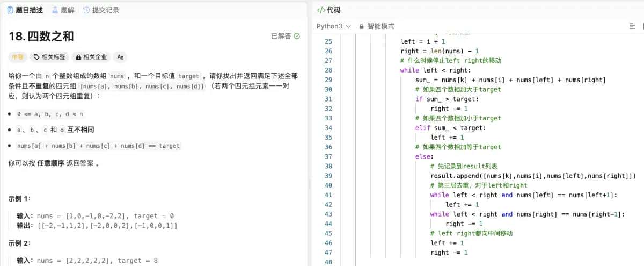Click 'nums[right] == nums[right-1]' while line
Image resolution: width=644 pixels, height=266 pixels.
tap(528, 214)
